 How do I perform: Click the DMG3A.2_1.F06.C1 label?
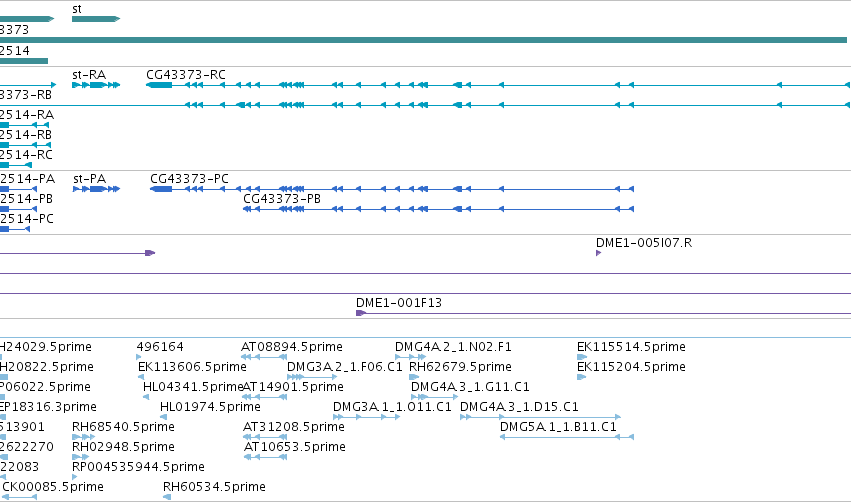[345, 367]
